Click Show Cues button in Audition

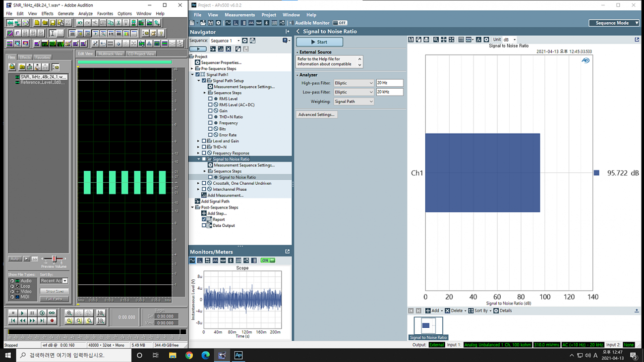click(54, 291)
